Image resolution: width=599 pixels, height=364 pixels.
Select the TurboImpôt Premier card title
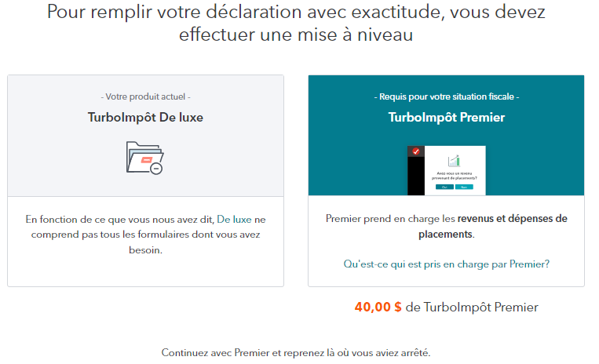pyautogui.click(x=446, y=118)
